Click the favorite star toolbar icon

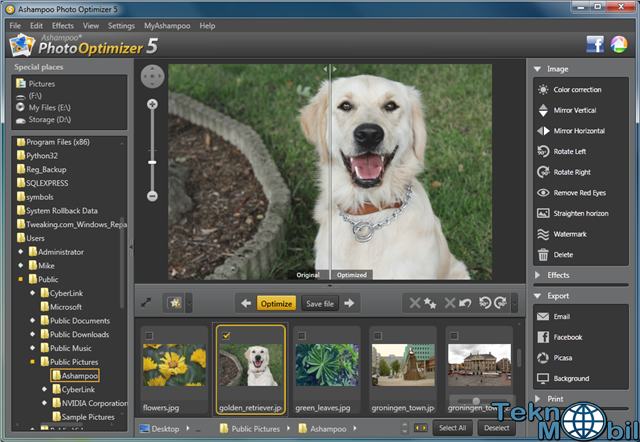pyautogui.click(x=174, y=303)
